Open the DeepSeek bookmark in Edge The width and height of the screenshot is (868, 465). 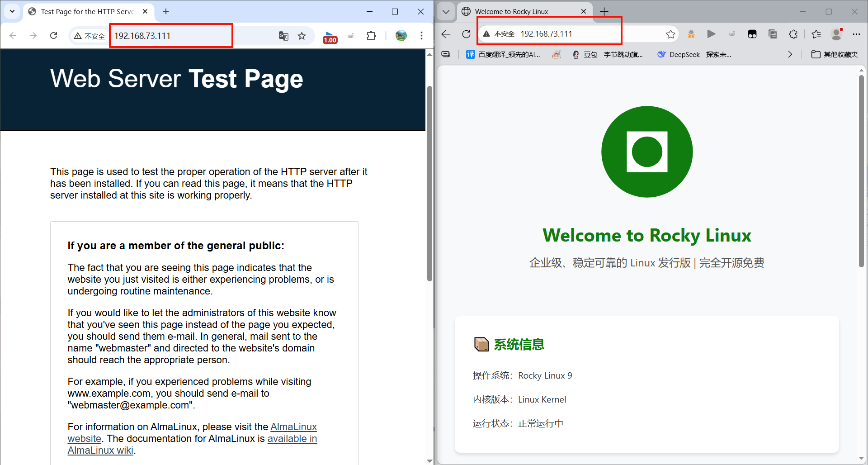tap(694, 54)
